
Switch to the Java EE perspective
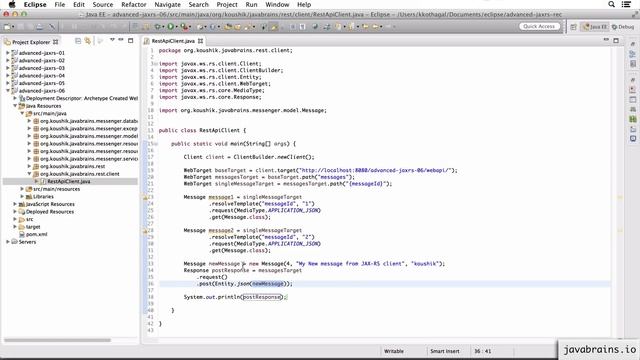(595, 27)
